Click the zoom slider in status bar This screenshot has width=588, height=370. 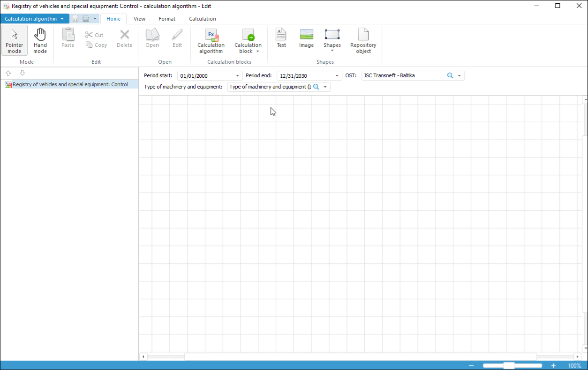click(509, 365)
